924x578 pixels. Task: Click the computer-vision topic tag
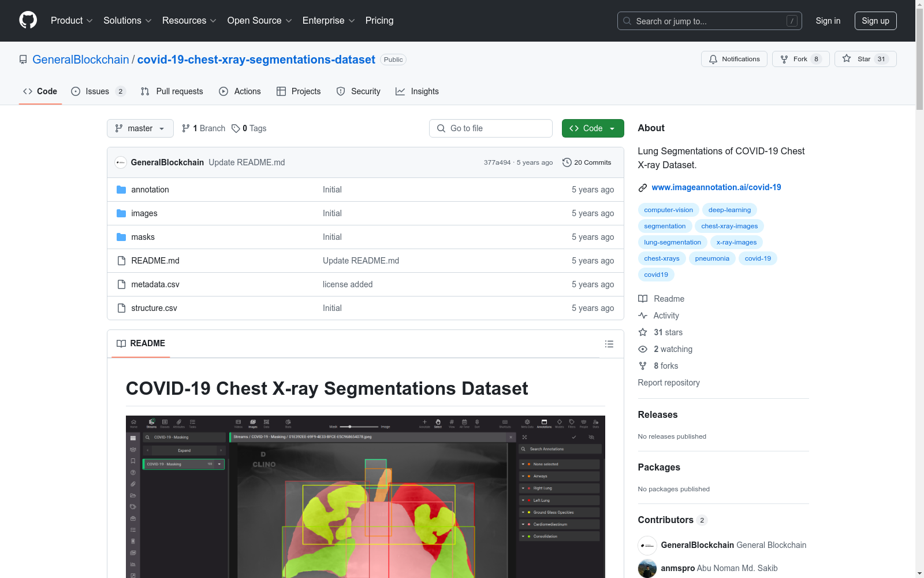668,210
